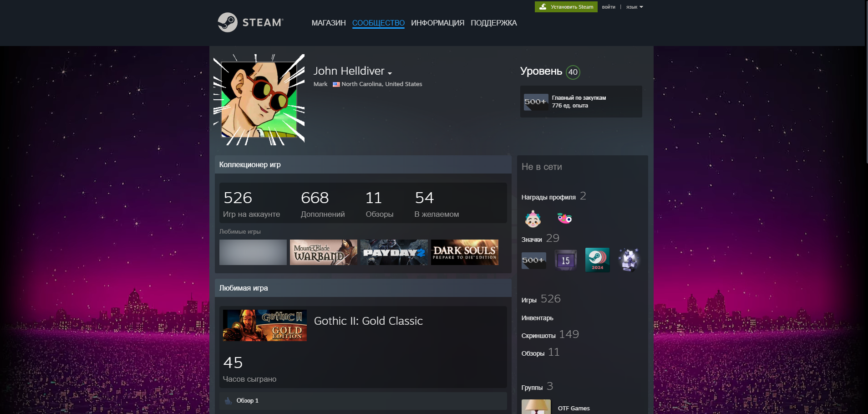Viewport: 868px width, 414px height.
Task: Click the 45 Часов сыграно playtime text
Action: click(x=249, y=369)
